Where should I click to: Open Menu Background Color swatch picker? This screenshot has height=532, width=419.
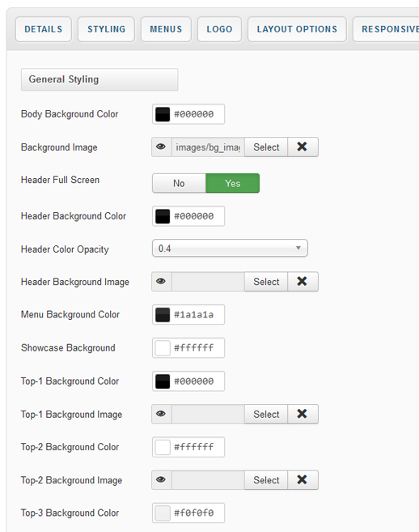tap(163, 314)
